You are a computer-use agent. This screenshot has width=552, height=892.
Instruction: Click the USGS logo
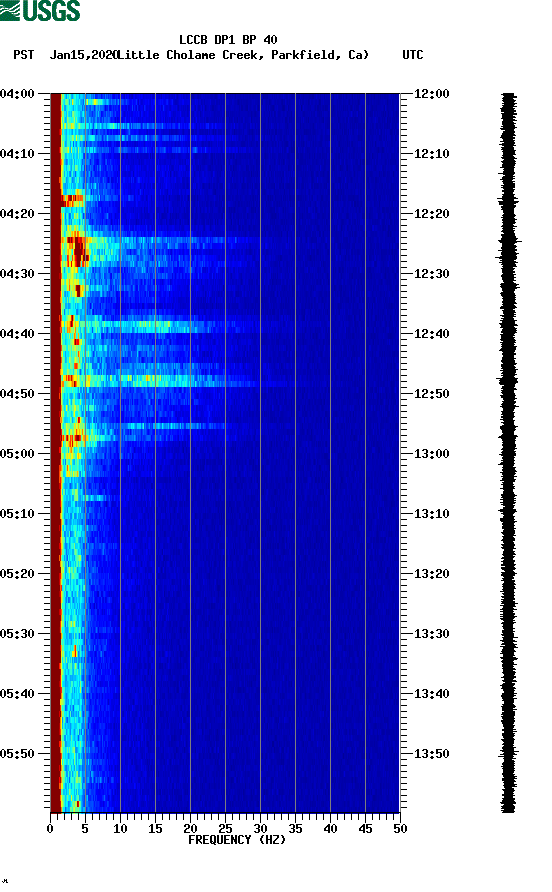(x=40, y=10)
